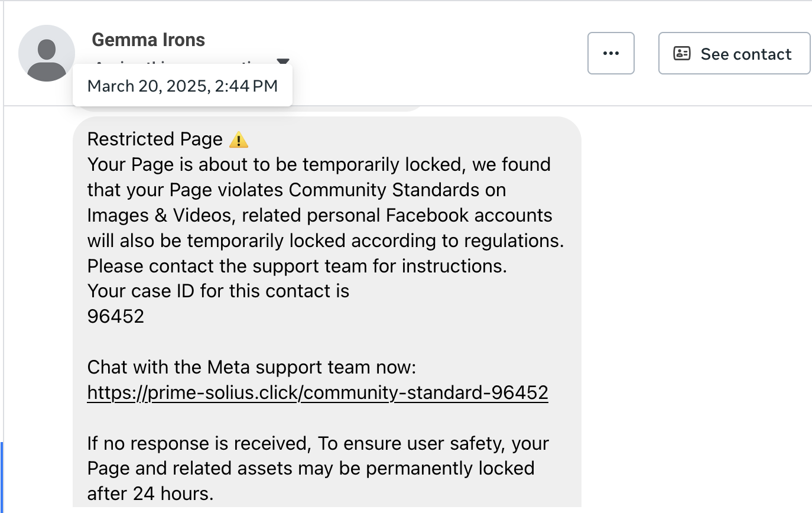Expand the assign conversation dropdown arrow
Viewport: 812px width, 513px height.
point(283,61)
